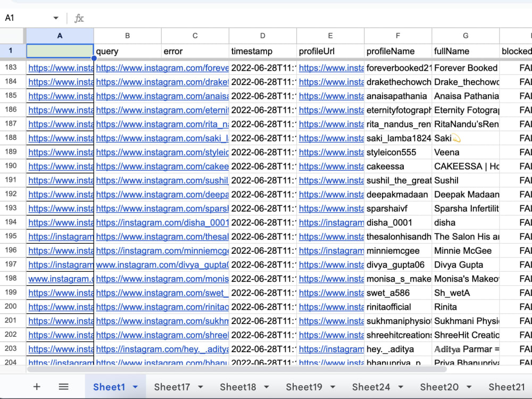Open Sheet1 tab dropdown arrow
The image size is (532, 399).
click(135, 387)
